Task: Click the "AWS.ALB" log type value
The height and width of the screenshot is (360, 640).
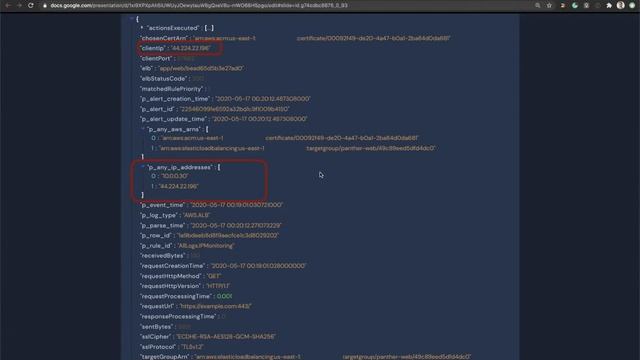Action: (196, 215)
